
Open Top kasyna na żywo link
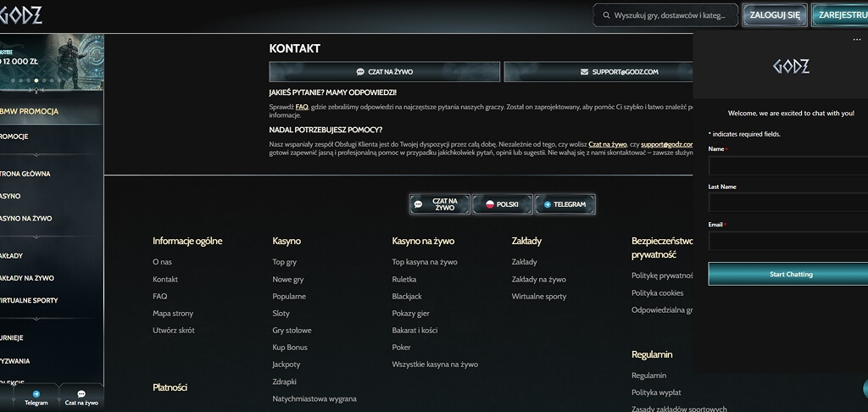point(425,262)
